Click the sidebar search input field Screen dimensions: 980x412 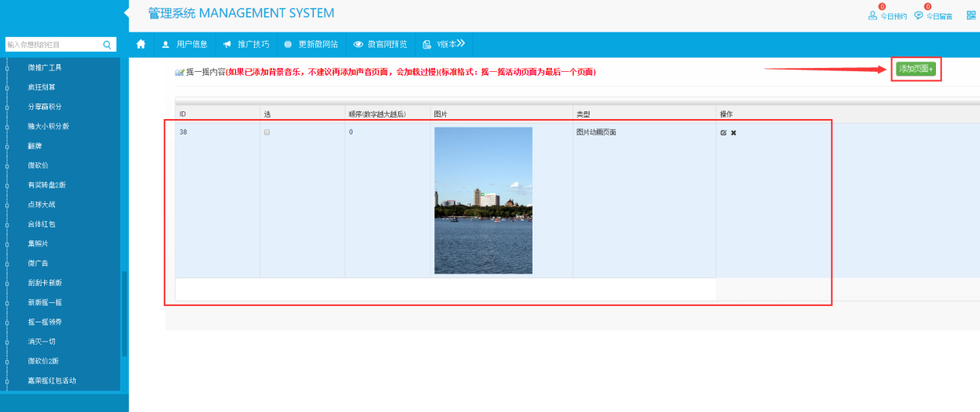click(x=53, y=45)
